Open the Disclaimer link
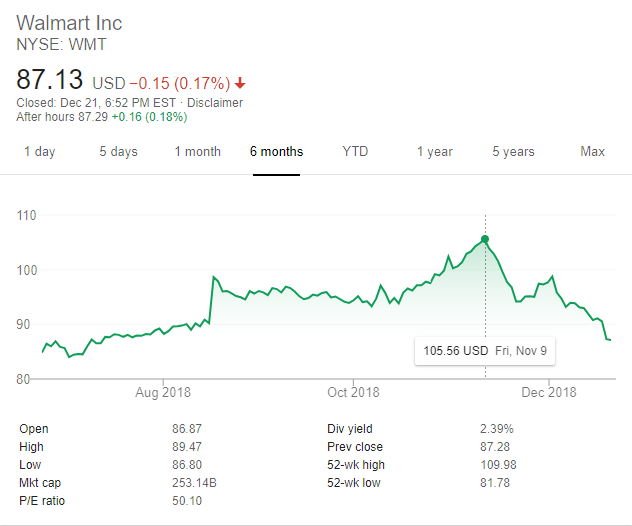 215,103
